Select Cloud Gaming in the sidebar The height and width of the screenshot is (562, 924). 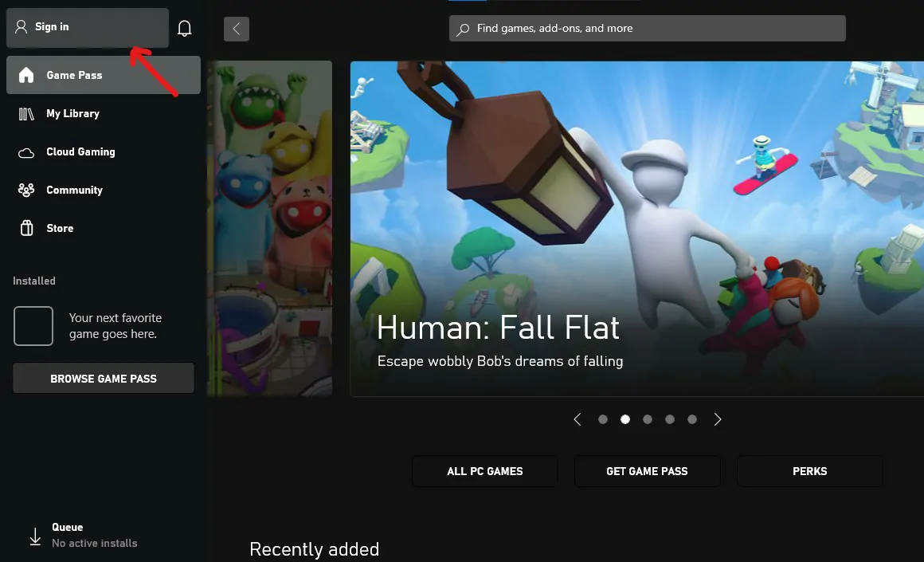tap(103, 151)
